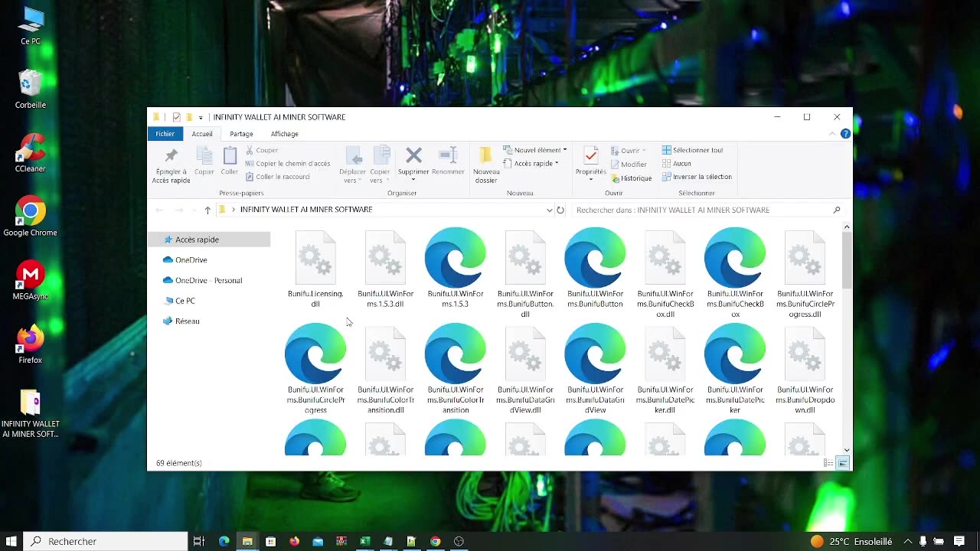Switch to the Affichage tab
Screen dimensions: 980x551
coord(284,134)
